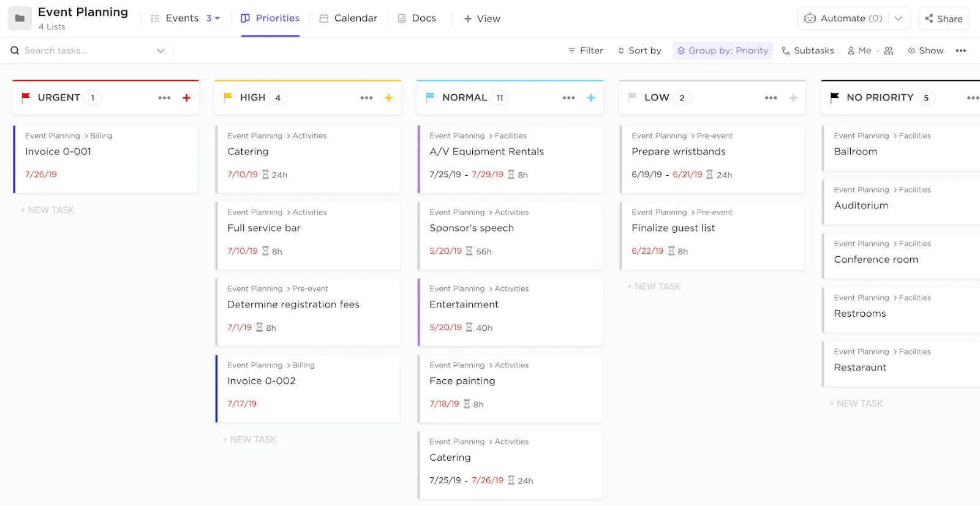Open HIGH column three-dot menu
The width and height of the screenshot is (980, 506).
click(x=366, y=98)
